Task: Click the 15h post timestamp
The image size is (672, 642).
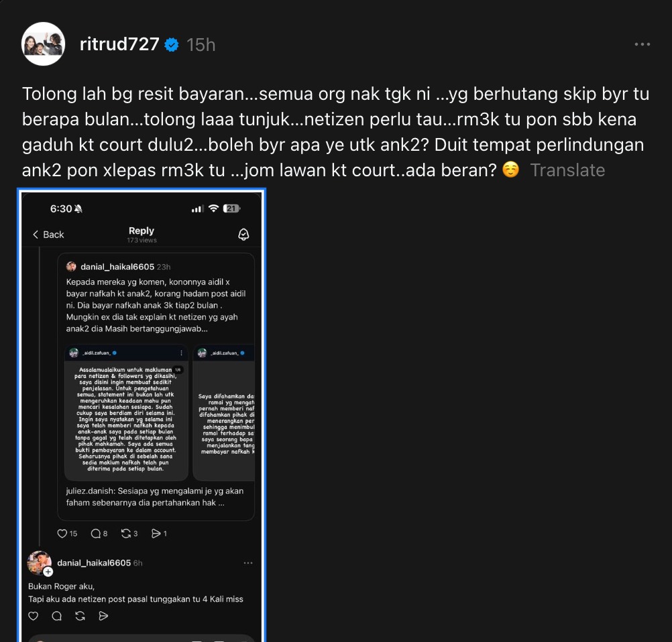Action: pyautogui.click(x=201, y=44)
